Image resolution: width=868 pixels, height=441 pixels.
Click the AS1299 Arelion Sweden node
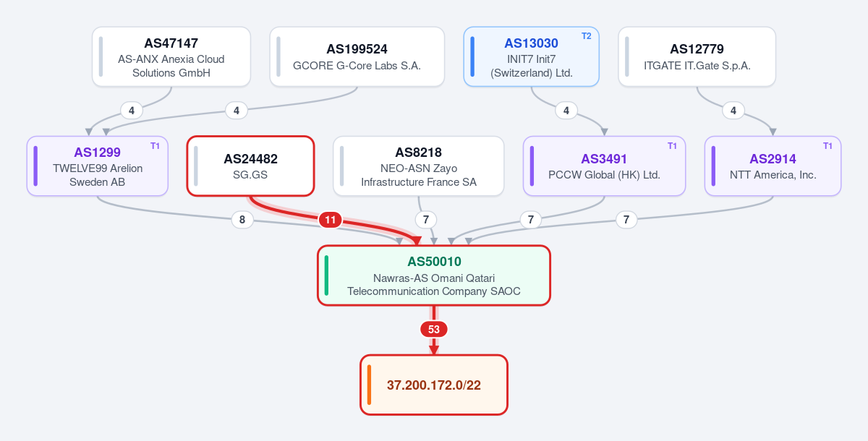coord(98,166)
